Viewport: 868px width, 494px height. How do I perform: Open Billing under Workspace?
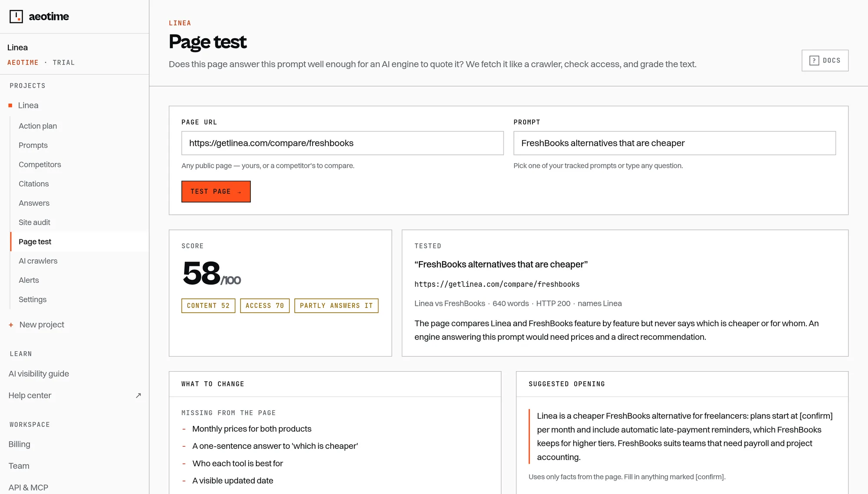(x=20, y=444)
